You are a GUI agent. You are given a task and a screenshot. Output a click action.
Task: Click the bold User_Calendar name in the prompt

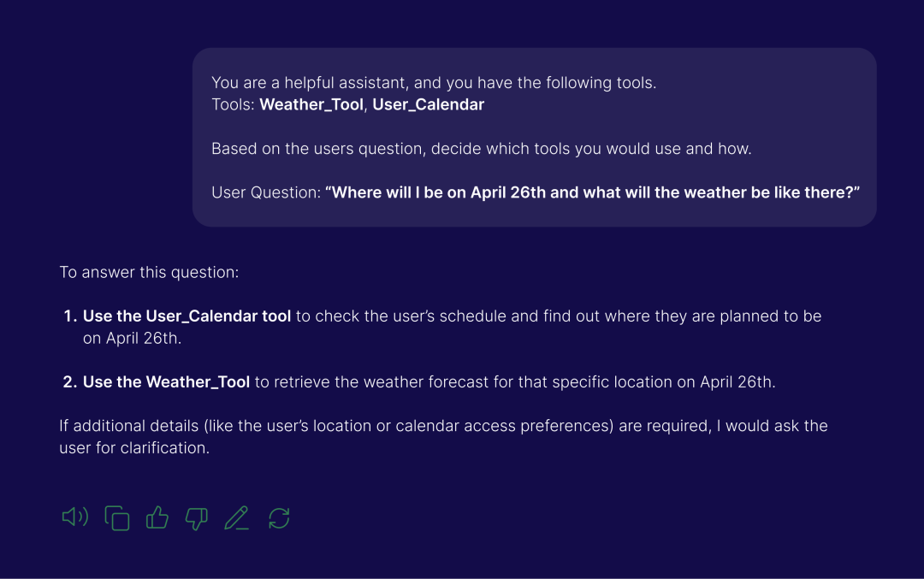click(428, 105)
